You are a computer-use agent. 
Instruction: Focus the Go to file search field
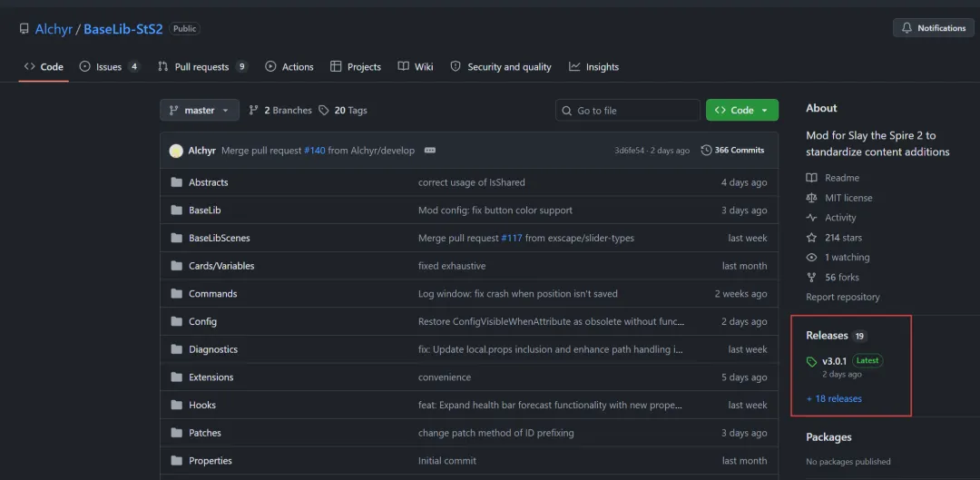click(628, 110)
